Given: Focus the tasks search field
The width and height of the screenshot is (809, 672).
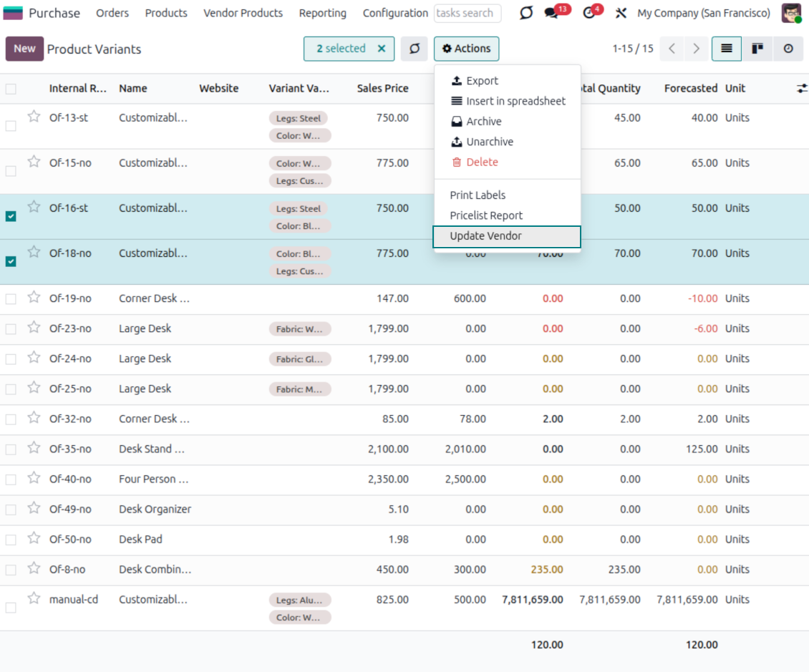Looking at the screenshot, I should click(467, 13).
